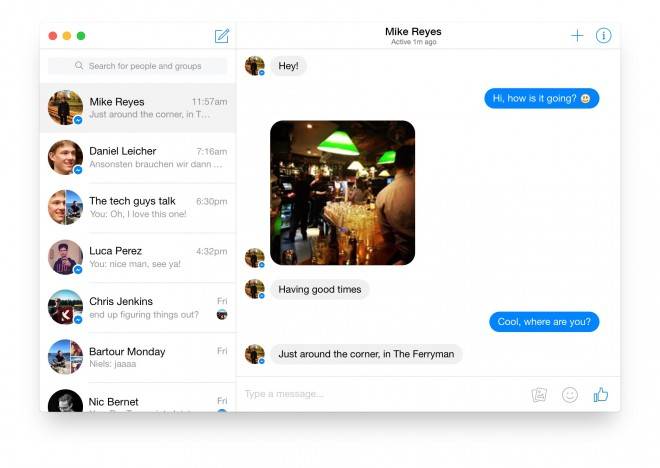Viewport: 660px width, 468px height.
Task: Open the Chris Jenkins conversation
Action: coord(138,307)
